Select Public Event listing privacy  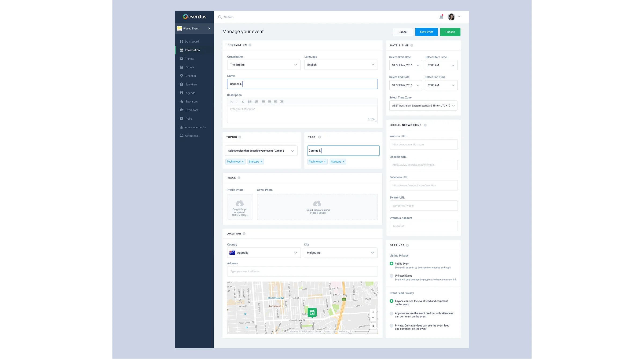391,264
